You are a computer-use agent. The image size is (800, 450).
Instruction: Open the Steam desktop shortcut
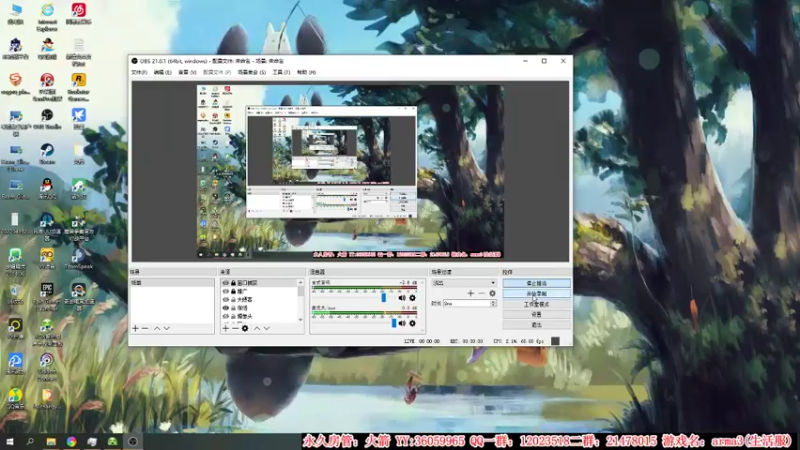(x=47, y=154)
